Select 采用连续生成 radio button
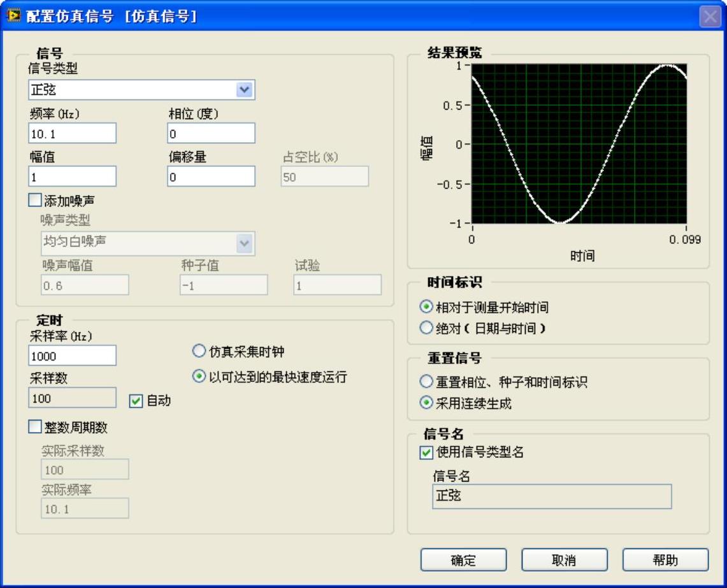The height and width of the screenshot is (588, 727). point(426,403)
